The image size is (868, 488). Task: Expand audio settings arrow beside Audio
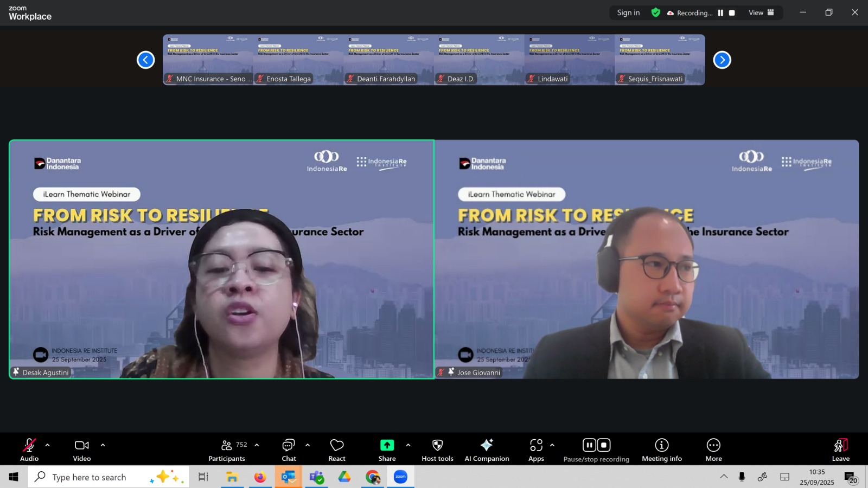click(x=48, y=445)
